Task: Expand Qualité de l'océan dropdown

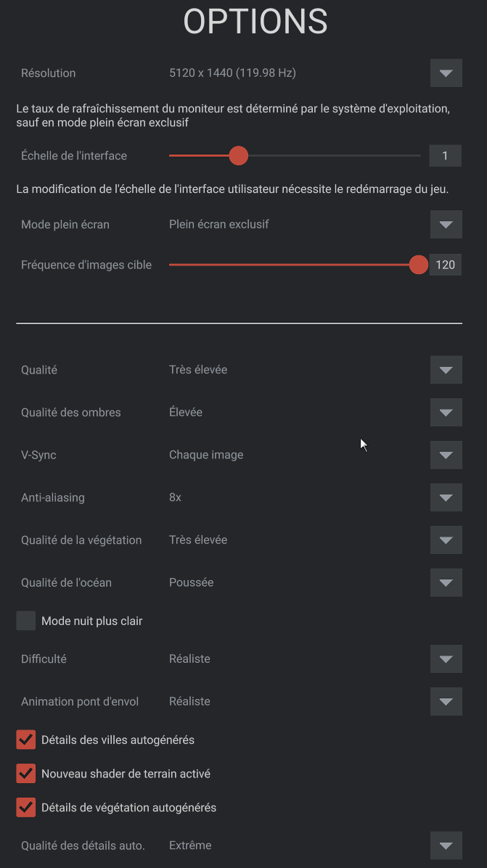Action: pyautogui.click(x=446, y=582)
